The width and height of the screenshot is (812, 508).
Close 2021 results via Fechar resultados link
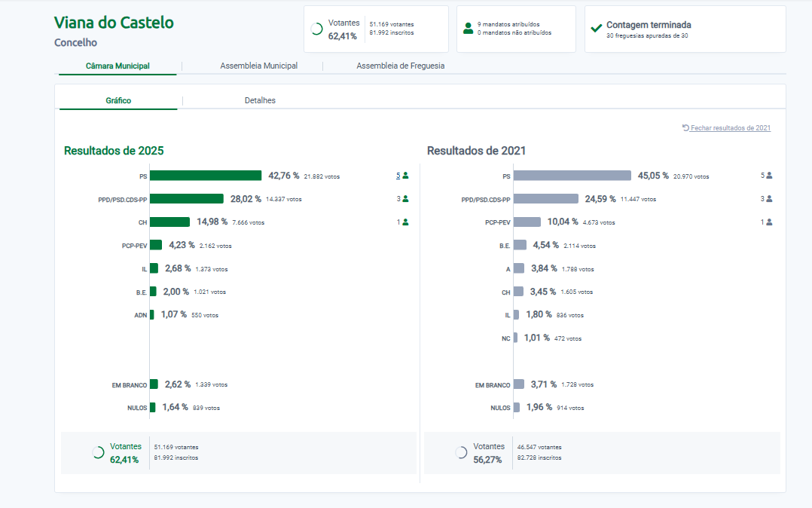click(730, 128)
